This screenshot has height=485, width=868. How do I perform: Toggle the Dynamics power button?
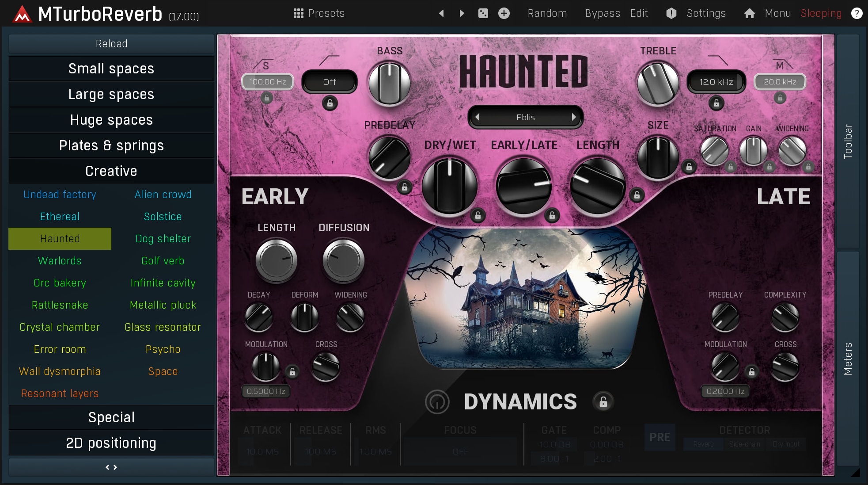pyautogui.click(x=437, y=401)
